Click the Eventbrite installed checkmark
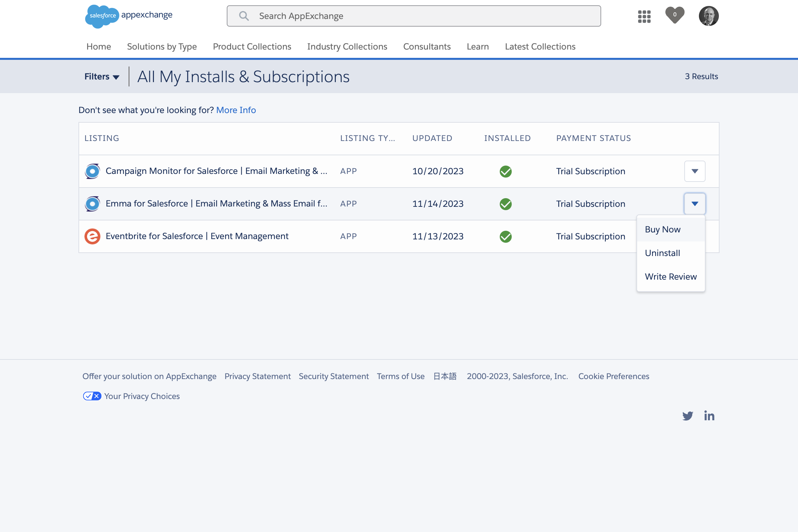Image resolution: width=798 pixels, height=532 pixels. (x=505, y=236)
